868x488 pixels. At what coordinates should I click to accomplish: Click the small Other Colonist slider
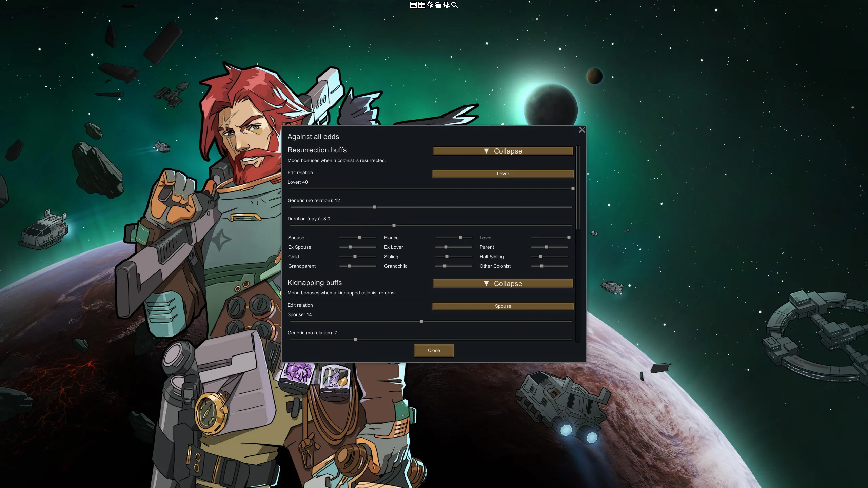coord(542,266)
